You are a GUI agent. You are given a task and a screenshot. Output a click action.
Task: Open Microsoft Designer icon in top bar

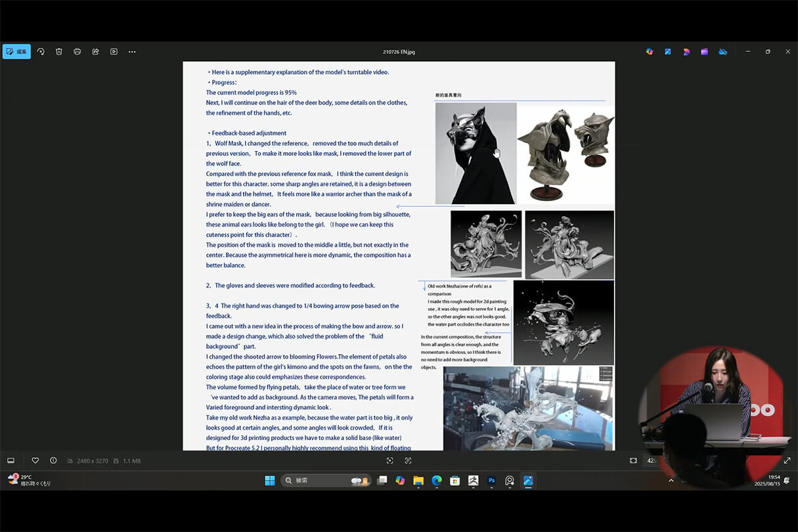[686, 51]
